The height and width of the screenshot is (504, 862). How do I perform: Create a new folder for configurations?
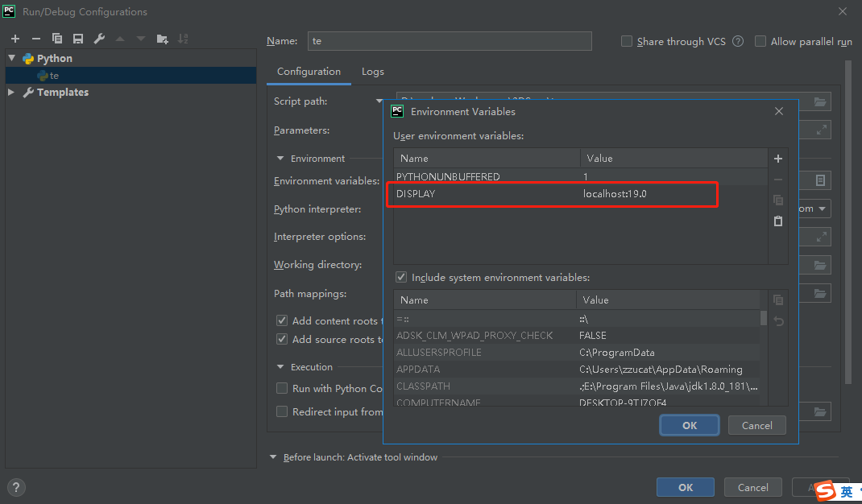pos(161,38)
